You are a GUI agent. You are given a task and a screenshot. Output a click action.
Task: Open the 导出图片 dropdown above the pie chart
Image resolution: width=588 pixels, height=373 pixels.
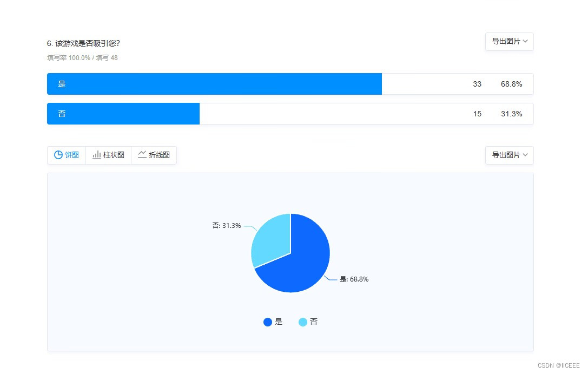[509, 155]
